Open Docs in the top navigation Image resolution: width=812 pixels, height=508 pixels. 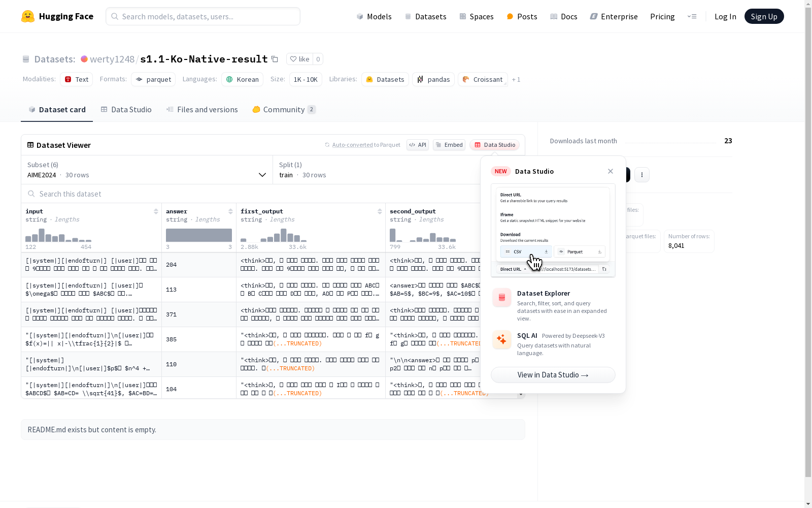tap(564, 16)
